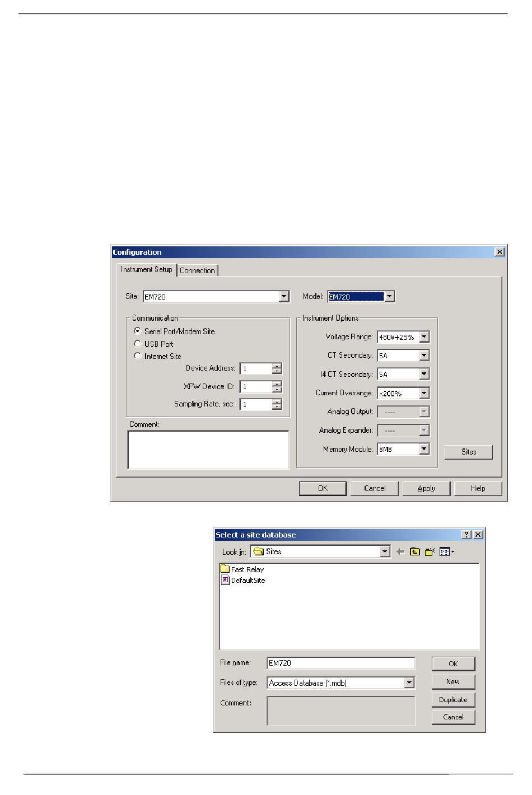Create a new folder in Sites
The height and width of the screenshot is (795, 532).
point(430,552)
